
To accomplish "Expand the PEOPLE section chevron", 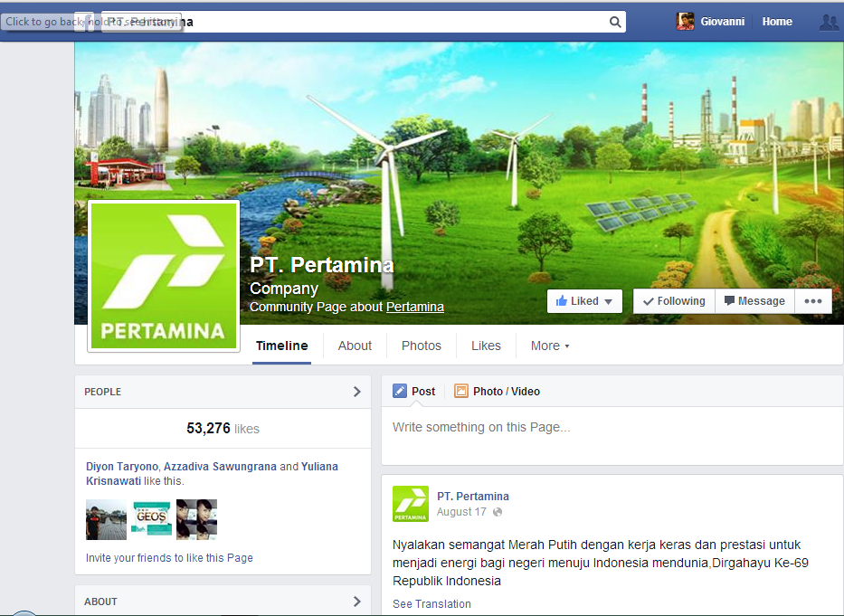I will tap(357, 392).
